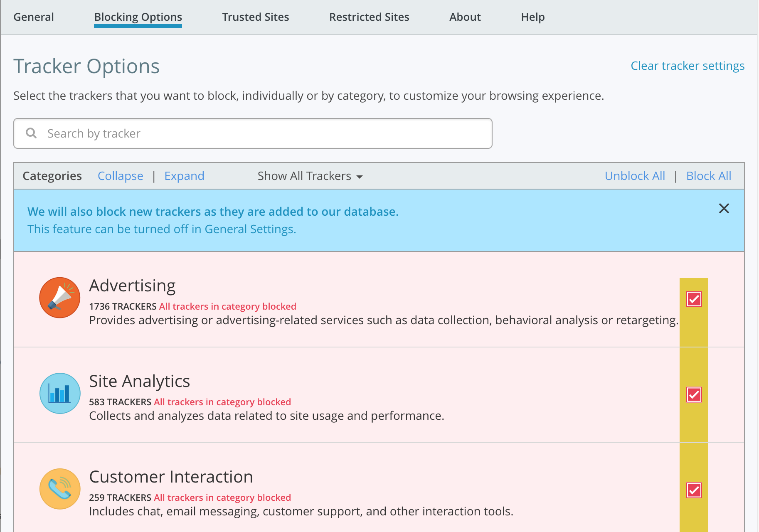The height and width of the screenshot is (532, 759).
Task: Click the Customer Interaction phone icon
Action: (x=60, y=489)
